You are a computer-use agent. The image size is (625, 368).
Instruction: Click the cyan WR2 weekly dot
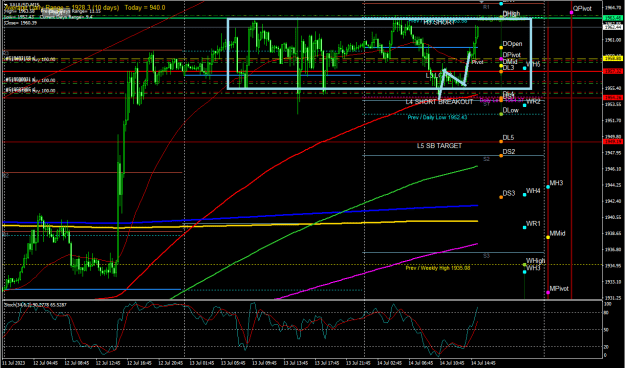click(x=525, y=105)
